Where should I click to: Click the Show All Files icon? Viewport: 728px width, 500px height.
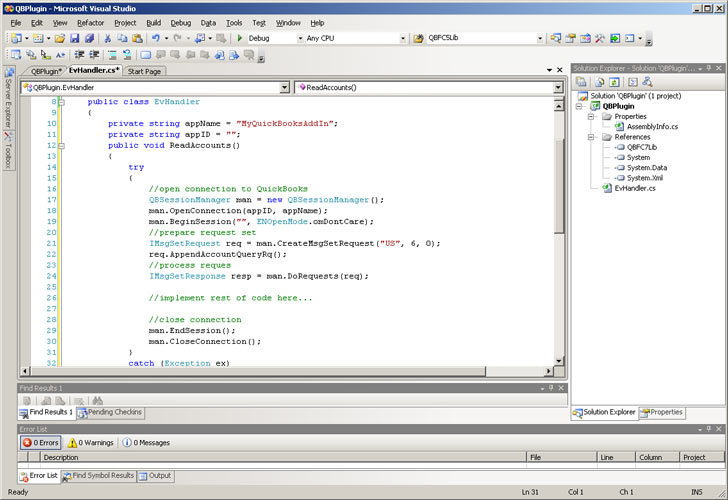coord(600,82)
